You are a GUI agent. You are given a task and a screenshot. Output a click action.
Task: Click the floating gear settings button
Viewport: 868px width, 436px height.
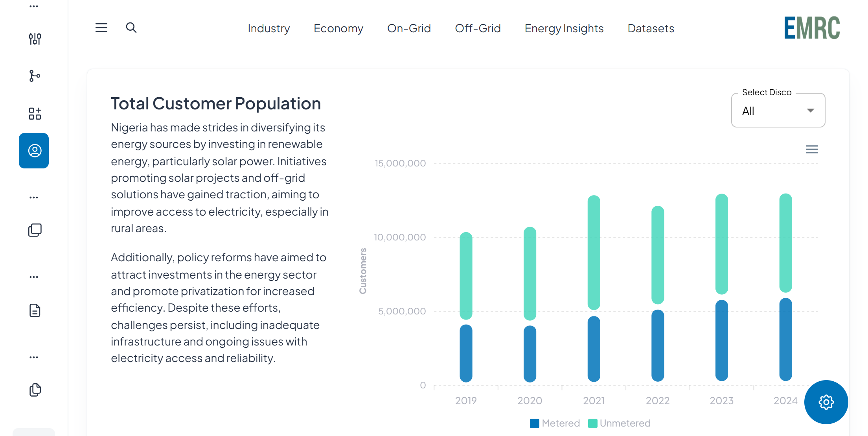[x=826, y=402]
